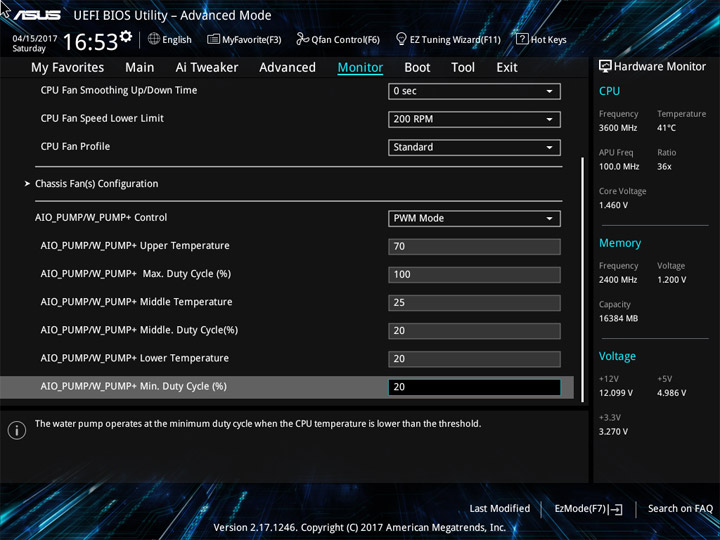
Task: Click the 3600 MHz CPU frequency value
Action: click(x=618, y=128)
